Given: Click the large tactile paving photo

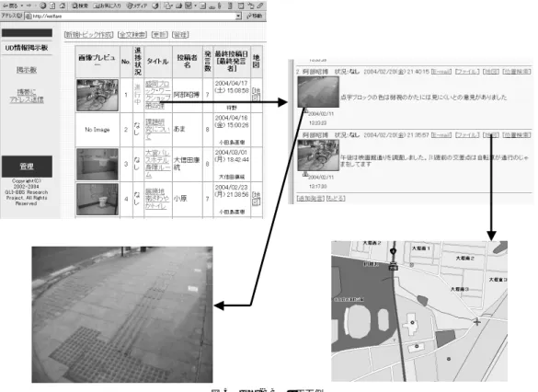Looking at the screenshot, I should pos(122,315).
